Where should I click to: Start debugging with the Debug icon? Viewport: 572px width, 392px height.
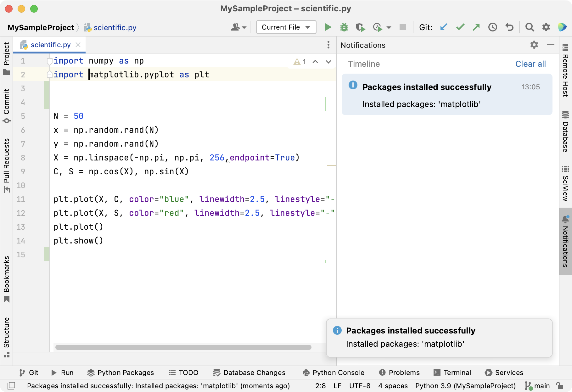click(344, 27)
